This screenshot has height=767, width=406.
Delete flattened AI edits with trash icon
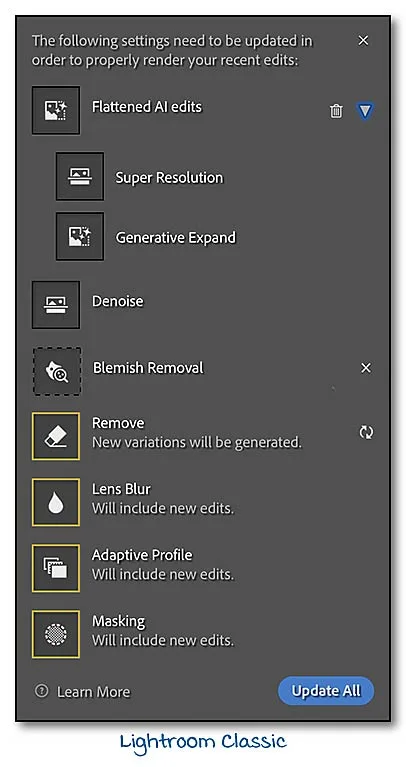(336, 111)
